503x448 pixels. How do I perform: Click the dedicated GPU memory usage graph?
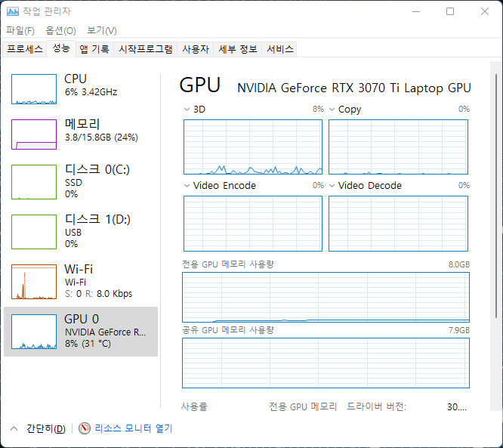click(x=326, y=298)
